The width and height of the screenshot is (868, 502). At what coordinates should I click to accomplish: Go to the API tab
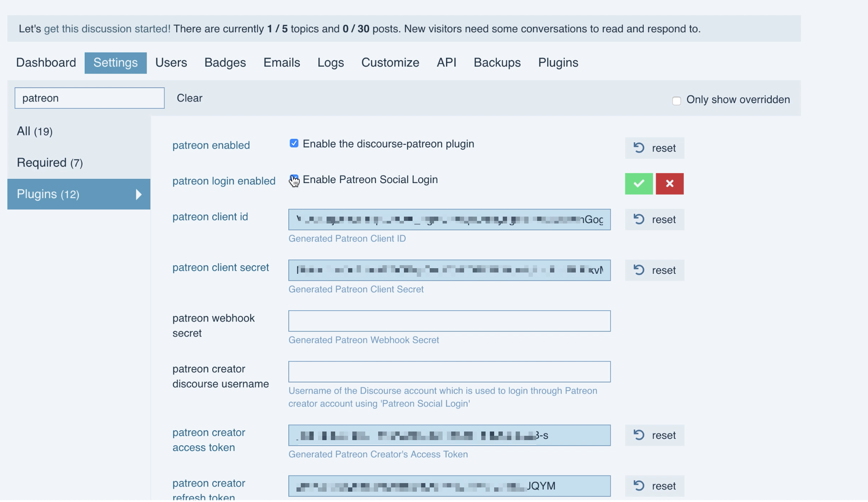click(x=446, y=63)
